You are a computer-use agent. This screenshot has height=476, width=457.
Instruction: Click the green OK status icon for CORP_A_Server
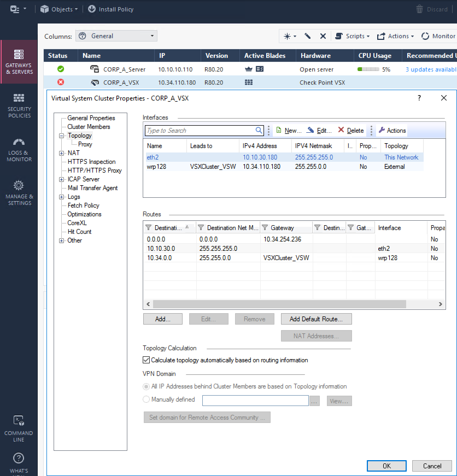61,69
